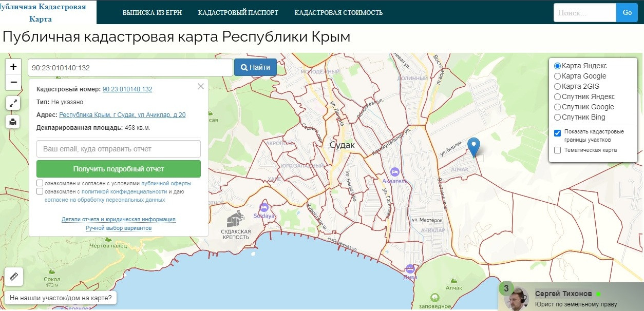Check agreement with публичной оферты terms
The image size is (644, 311).
coord(40,183)
